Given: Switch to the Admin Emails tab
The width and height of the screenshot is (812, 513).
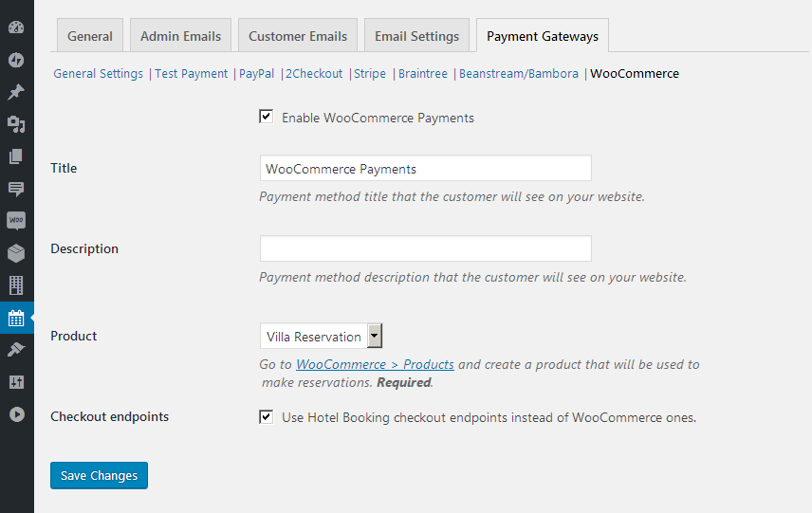Looking at the screenshot, I should coord(181,36).
